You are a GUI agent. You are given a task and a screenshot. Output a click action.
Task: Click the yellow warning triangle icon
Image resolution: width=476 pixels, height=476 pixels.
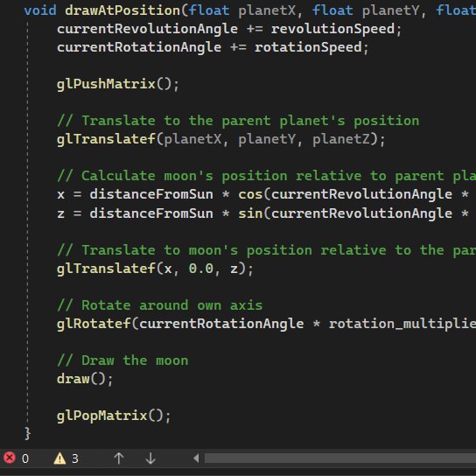click(x=59, y=458)
